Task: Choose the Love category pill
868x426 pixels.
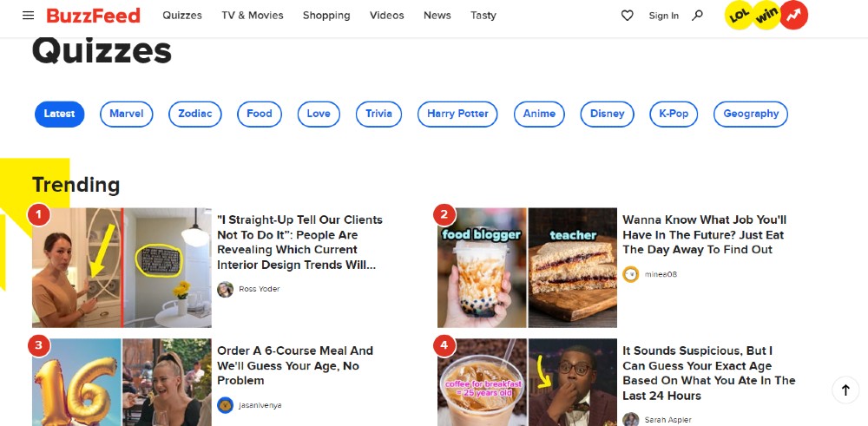Action: [319, 114]
